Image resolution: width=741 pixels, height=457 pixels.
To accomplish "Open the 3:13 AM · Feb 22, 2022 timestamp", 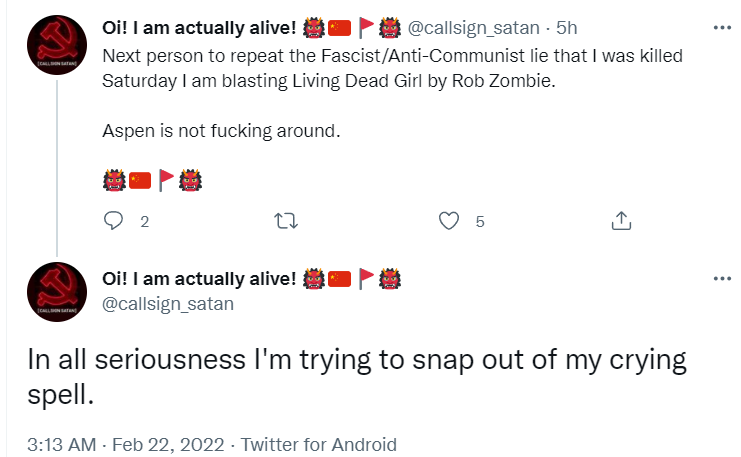I will 126,445.
